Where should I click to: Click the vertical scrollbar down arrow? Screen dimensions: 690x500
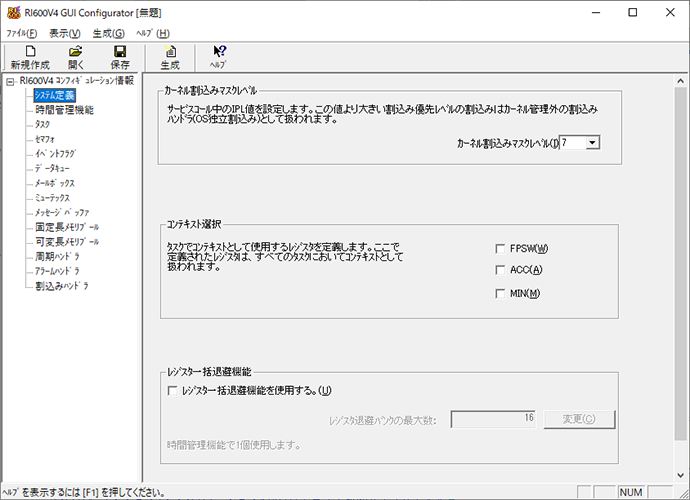(680, 475)
